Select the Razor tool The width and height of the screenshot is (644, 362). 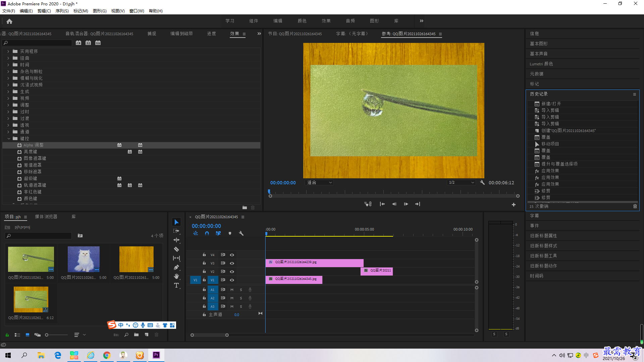pos(176,249)
